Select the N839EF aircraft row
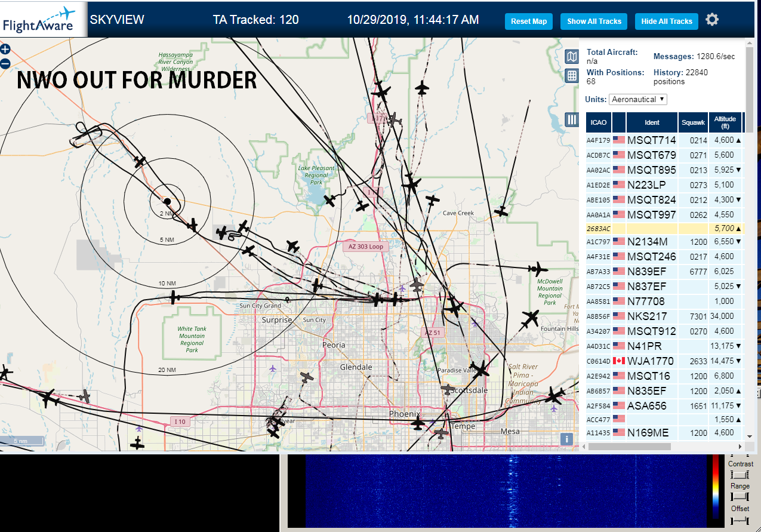Image resolution: width=761 pixels, height=532 pixels. (664, 272)
